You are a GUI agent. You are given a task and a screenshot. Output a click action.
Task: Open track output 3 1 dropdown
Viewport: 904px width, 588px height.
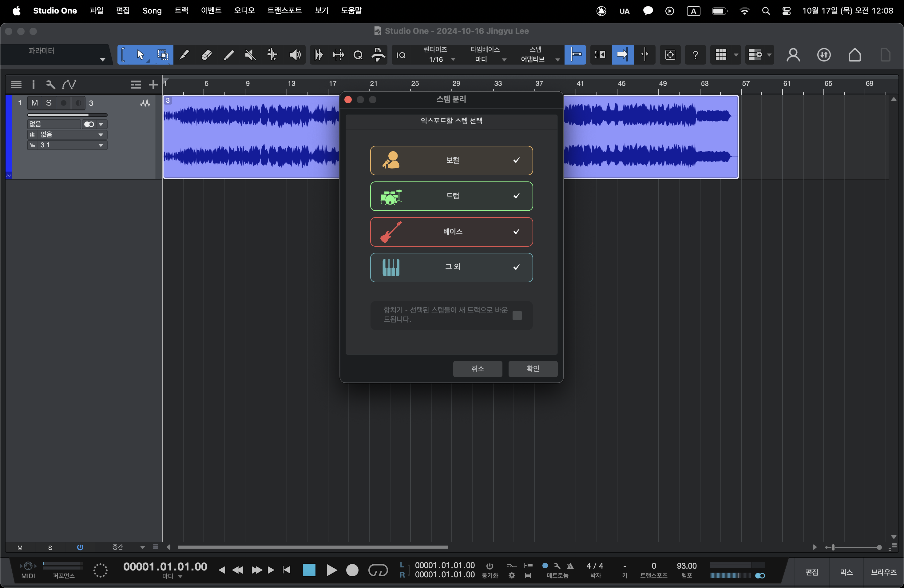coord(67,145)
